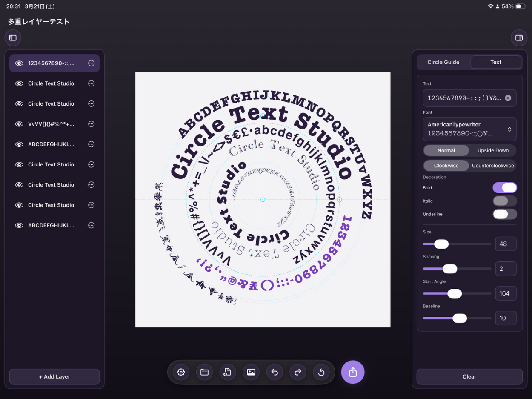Click the redo arrow icon
Screen dimensions: 532x399
tap(298, 372)
